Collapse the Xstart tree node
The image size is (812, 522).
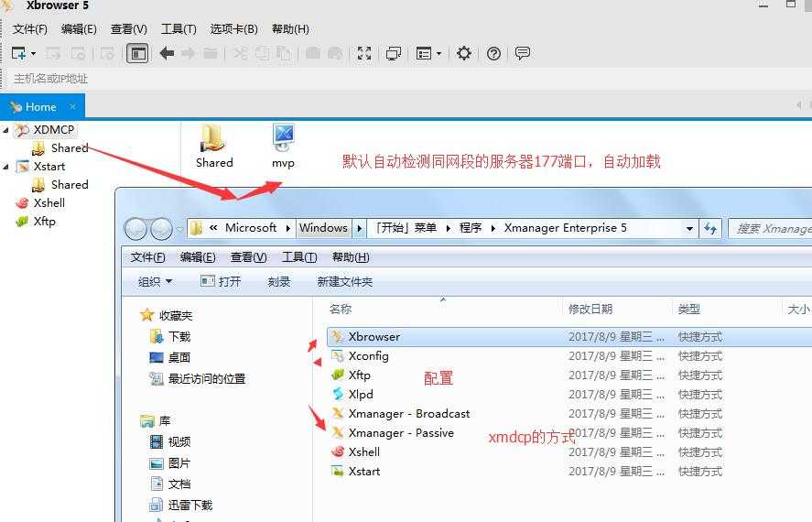(x=5, y=167)
